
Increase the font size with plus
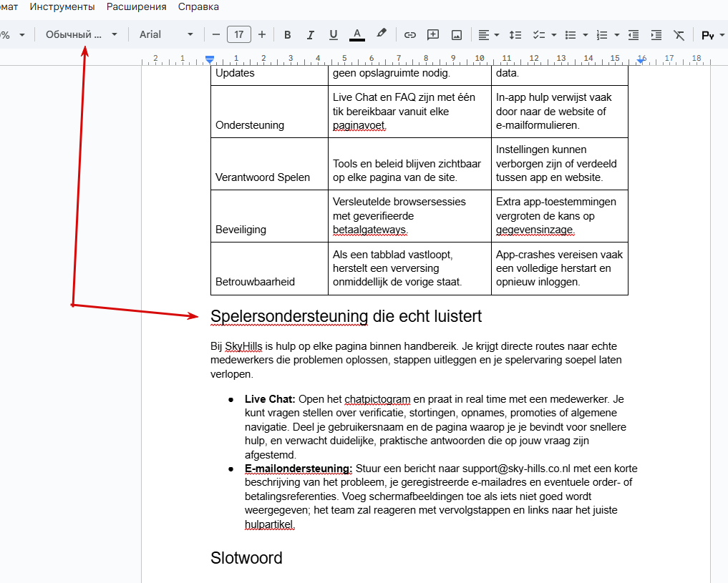coord(262,35)
